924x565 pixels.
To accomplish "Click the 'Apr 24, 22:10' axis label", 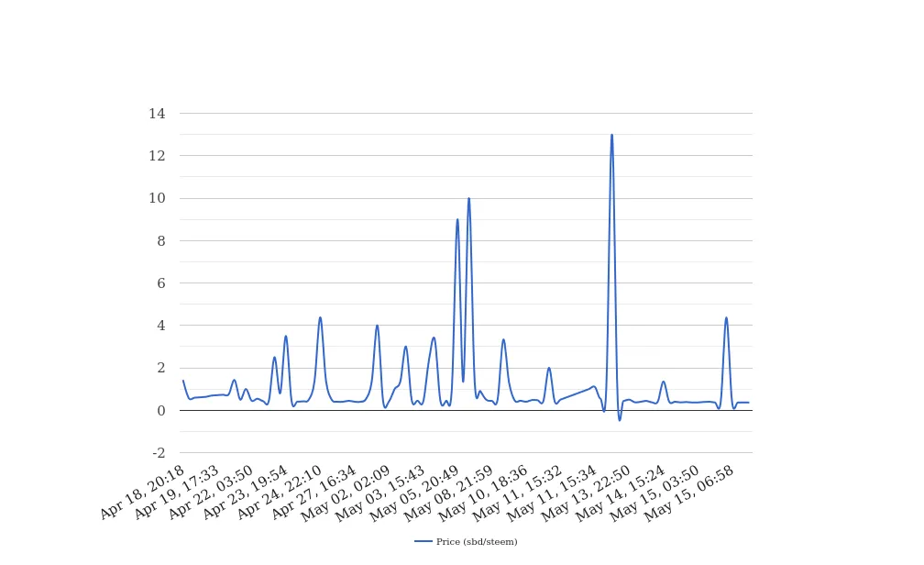I will (279, 493).
